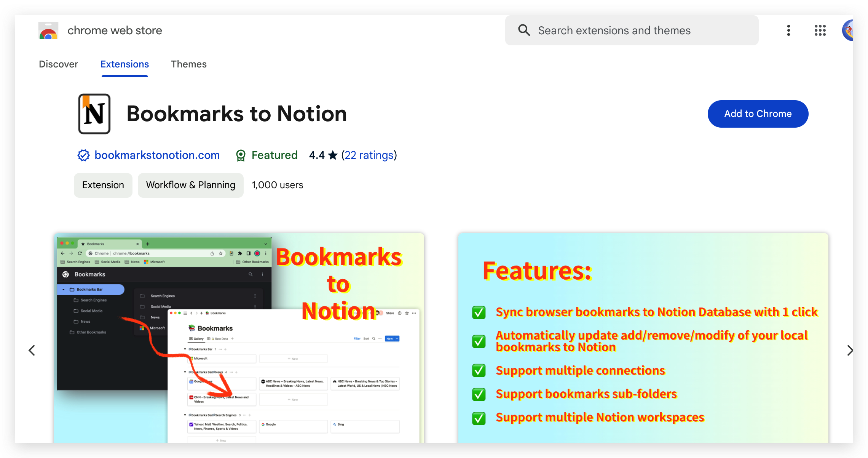Open the three-dot overflow menu
Image resolution: width=868 pixels, height=458 pixels.
(x=788, y=30)
